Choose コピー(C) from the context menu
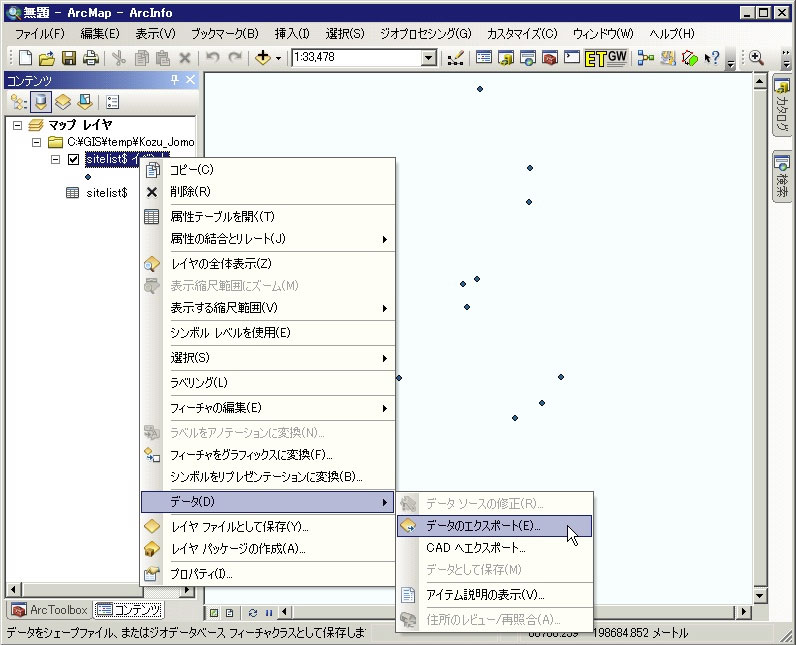This screenshot has height=645, width=796. tap(268, 169)
